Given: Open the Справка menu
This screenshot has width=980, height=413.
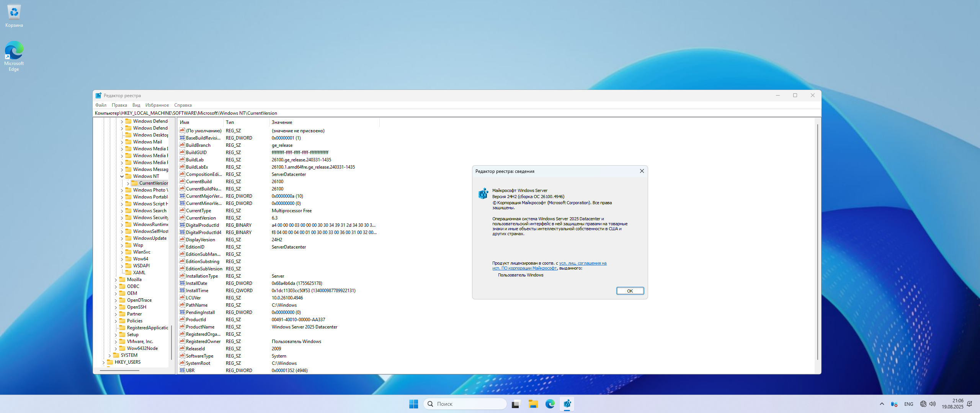Looking at the screenshot, I should pos(183,105).
